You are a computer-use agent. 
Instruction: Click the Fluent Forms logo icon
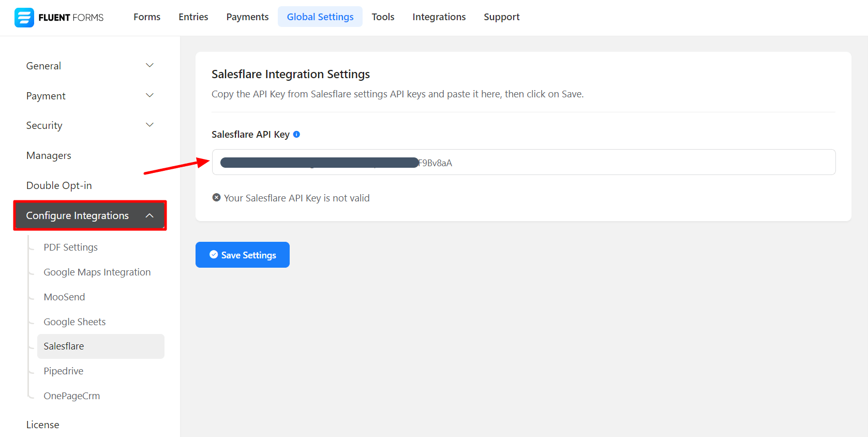(24, 18)
